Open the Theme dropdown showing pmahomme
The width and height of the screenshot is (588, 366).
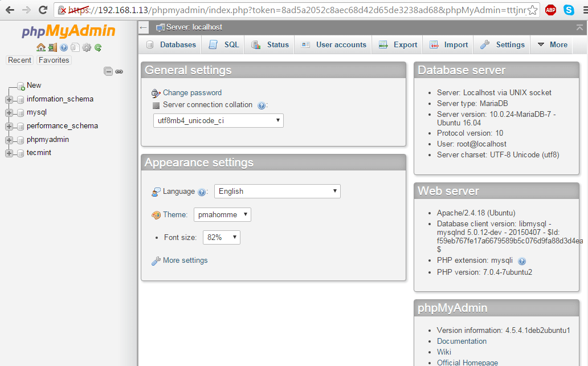tap(222, 215)
